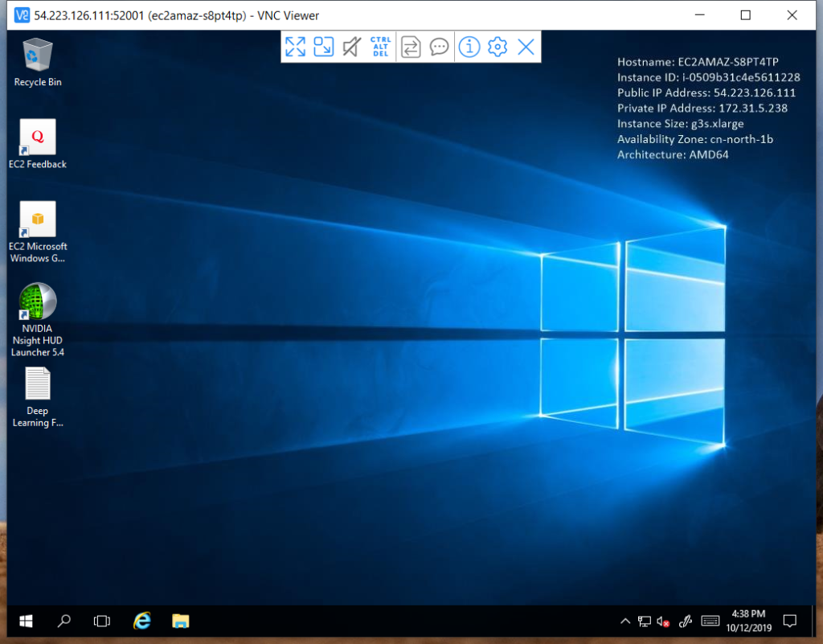
Task: Select NVIDIA Nsight HUD Launcher 5.4 icon
Action: (38, 302)
